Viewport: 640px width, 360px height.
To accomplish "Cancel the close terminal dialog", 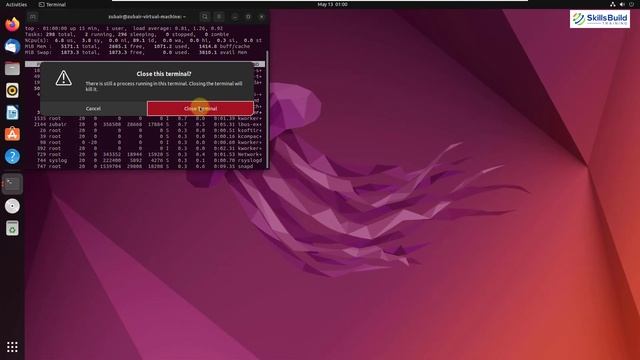I will pos(93,109).
